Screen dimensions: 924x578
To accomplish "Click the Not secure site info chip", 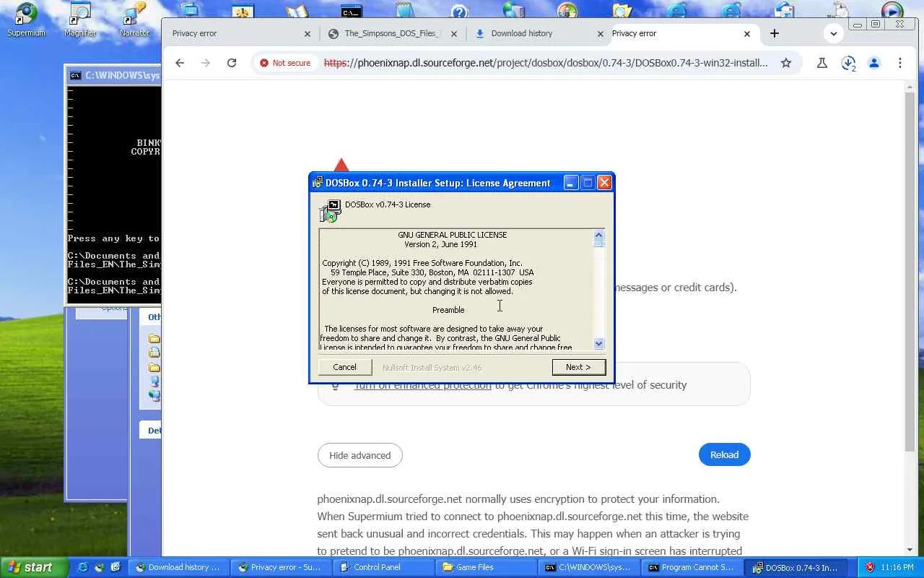I will click(285, 63).
